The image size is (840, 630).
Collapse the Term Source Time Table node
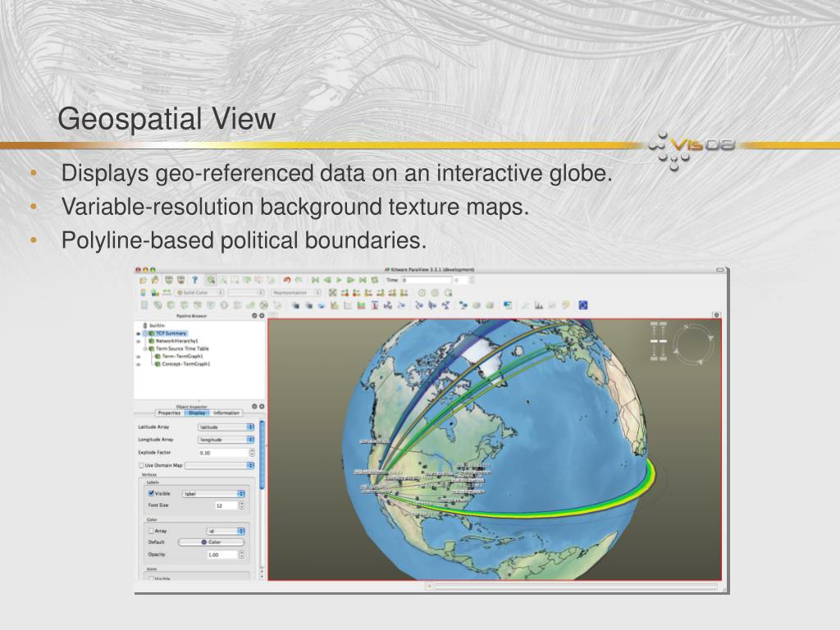pyautogui.click(x=145, y=349)
